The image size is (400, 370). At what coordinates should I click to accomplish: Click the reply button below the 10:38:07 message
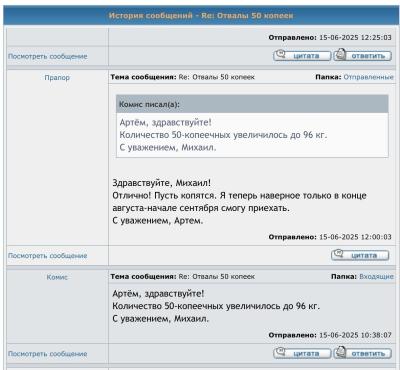(363, 353)
